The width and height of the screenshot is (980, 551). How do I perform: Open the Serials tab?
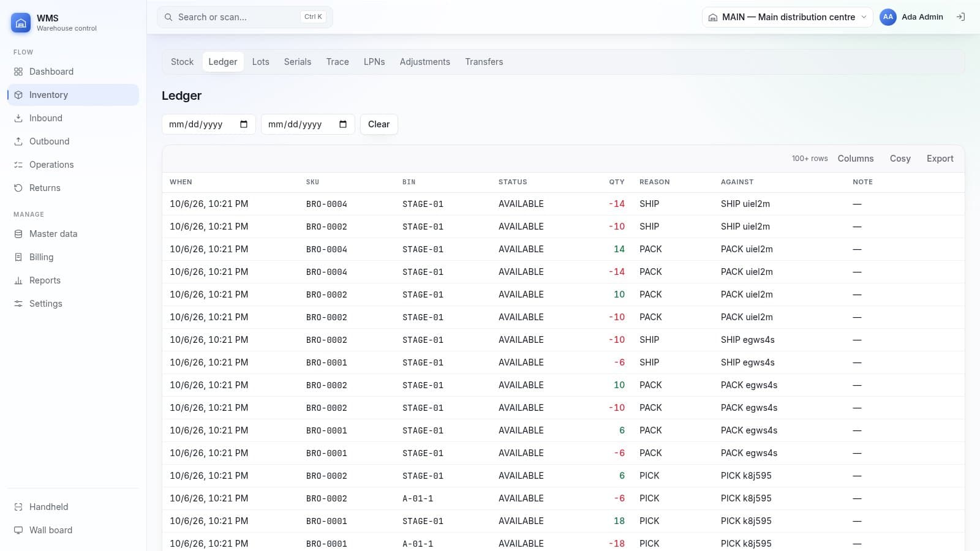298,62
